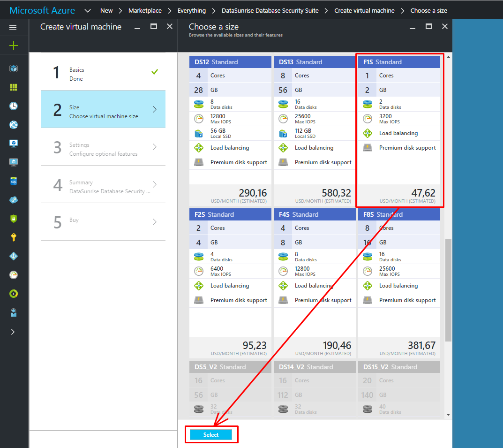Click Local SSD icon in DS12 card
Screen dimensions: 503x448
(x=199, y=133)
